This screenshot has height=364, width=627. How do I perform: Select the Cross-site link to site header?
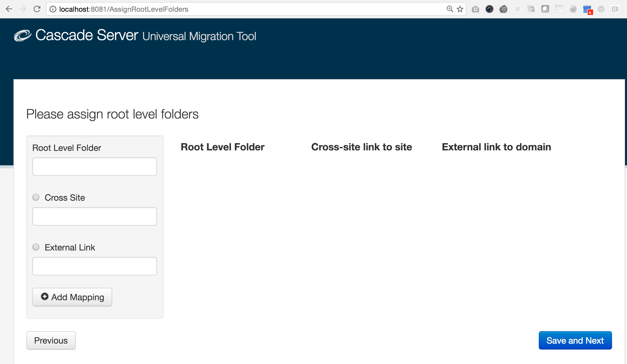tap(361, 147)
